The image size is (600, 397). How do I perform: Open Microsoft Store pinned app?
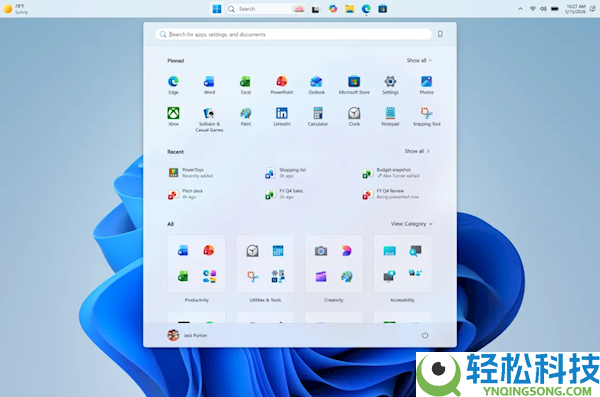click(x=354, y=85)
